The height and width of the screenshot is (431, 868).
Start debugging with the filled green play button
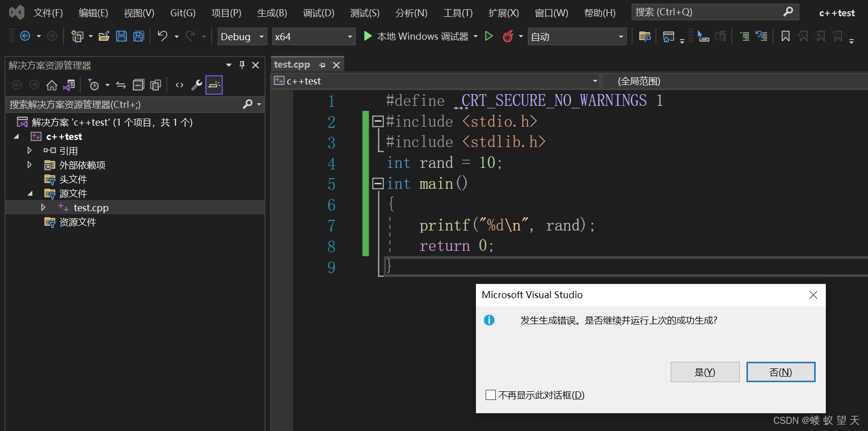pyautogui.click(x=368, y=36)
